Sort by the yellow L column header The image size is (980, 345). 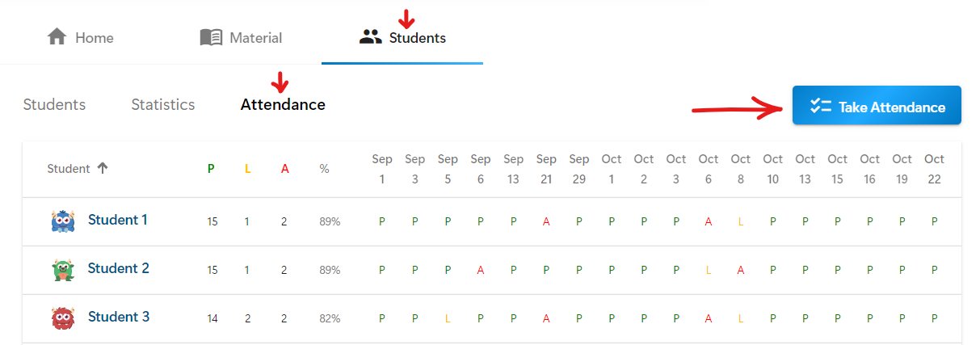tap(248, 168)
